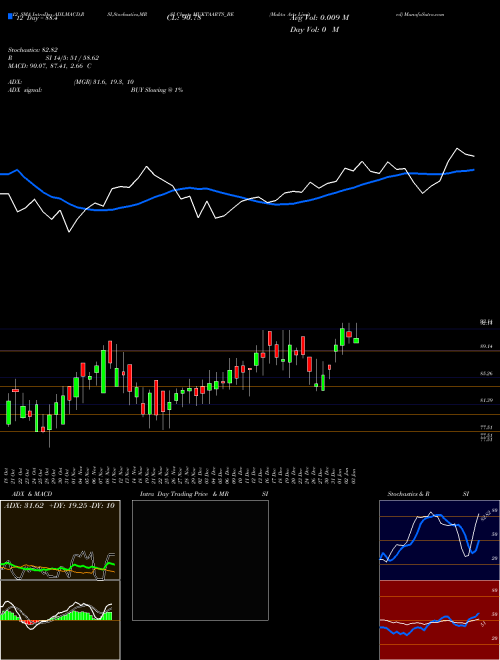The width and height of the screenshot is (500, 660).
Task: Click the 77.51 price axis label
Action: coord(486,427)
